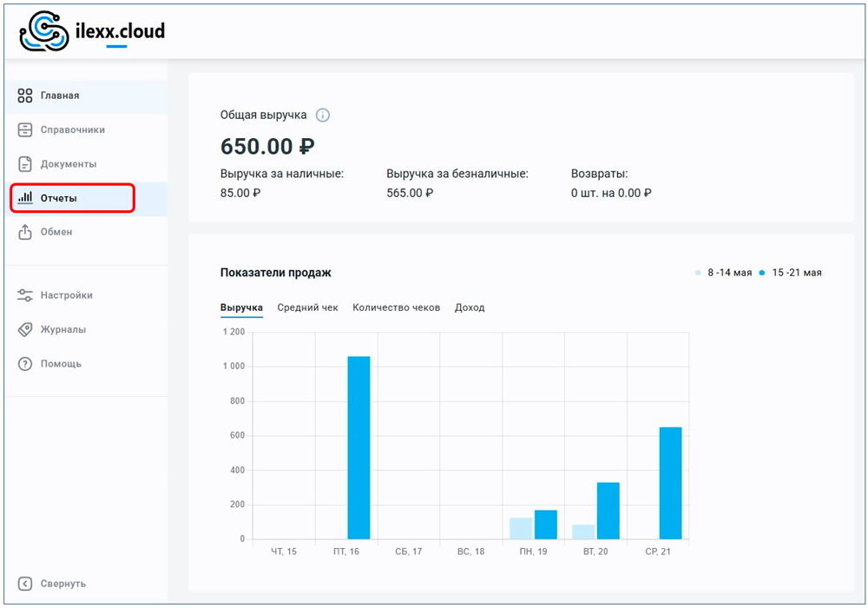
Task: Select the Доход tab
Action: 470,307
